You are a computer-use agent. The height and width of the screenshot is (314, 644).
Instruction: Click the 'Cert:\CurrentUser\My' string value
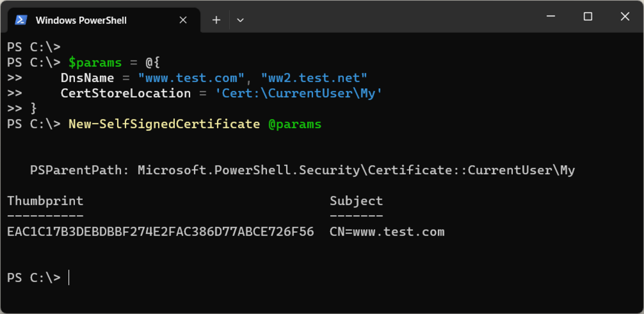coord(299,93)
